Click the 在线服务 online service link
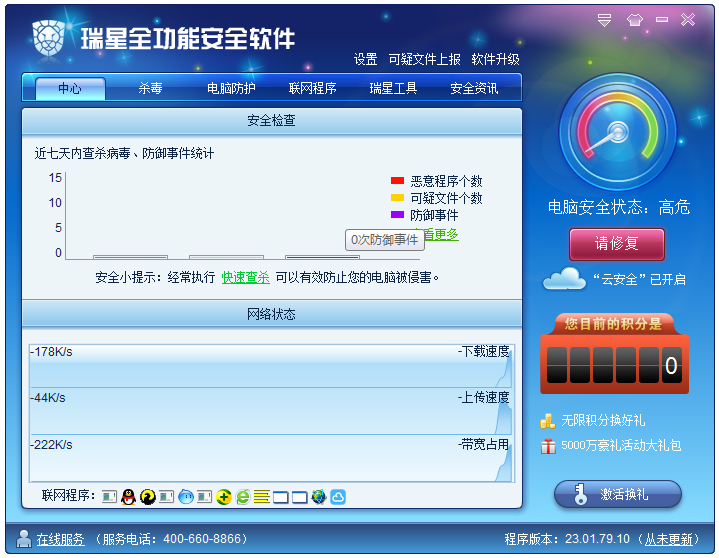 pyautogui.click(x=60, y=539)
